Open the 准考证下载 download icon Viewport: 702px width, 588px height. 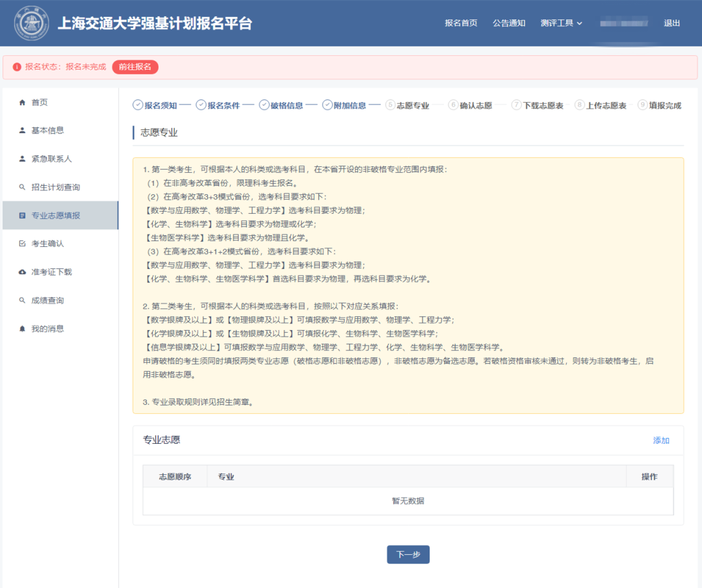23,272
